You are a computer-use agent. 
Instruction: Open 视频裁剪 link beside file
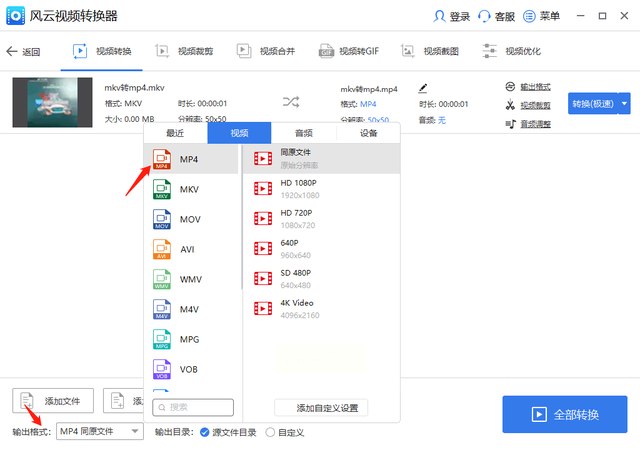535,105
